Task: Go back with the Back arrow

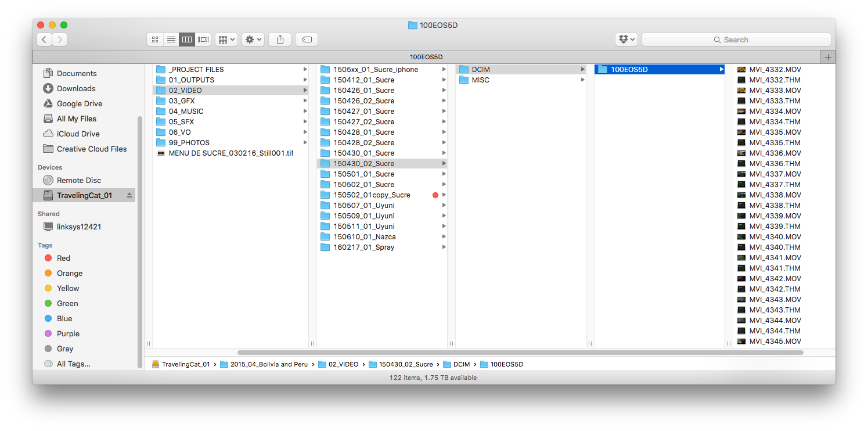Action: coord(45,39)
